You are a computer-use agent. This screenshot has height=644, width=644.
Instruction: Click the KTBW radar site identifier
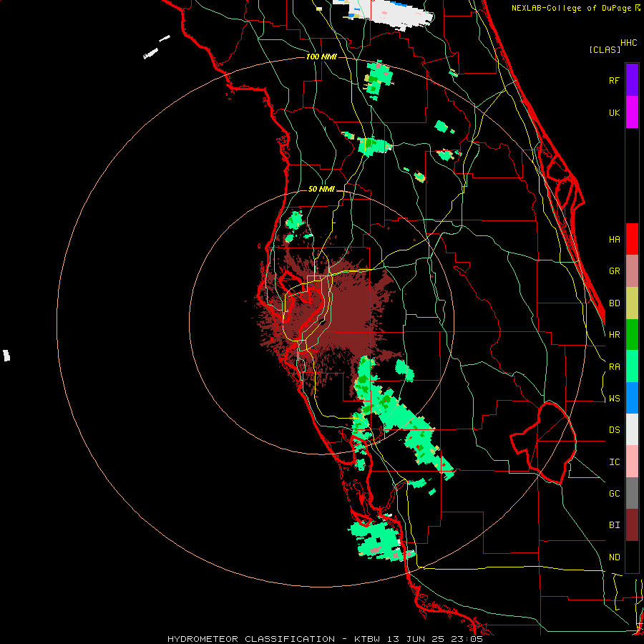pyautogui.click(x=368, y=639)
